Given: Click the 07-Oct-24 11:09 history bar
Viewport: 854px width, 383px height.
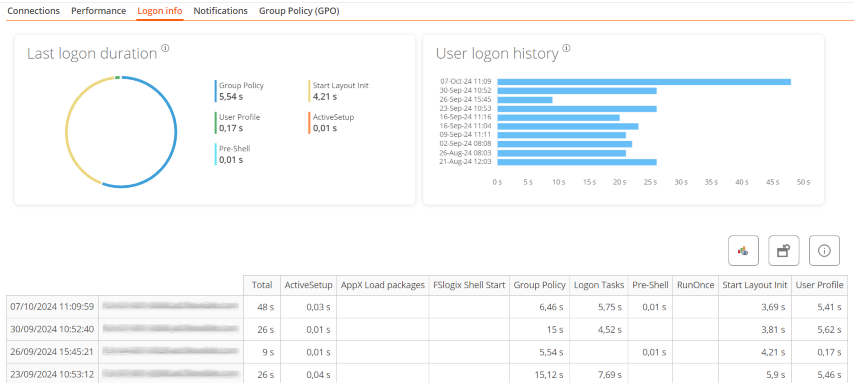Looking at the screenshot, I should point(644,82).
